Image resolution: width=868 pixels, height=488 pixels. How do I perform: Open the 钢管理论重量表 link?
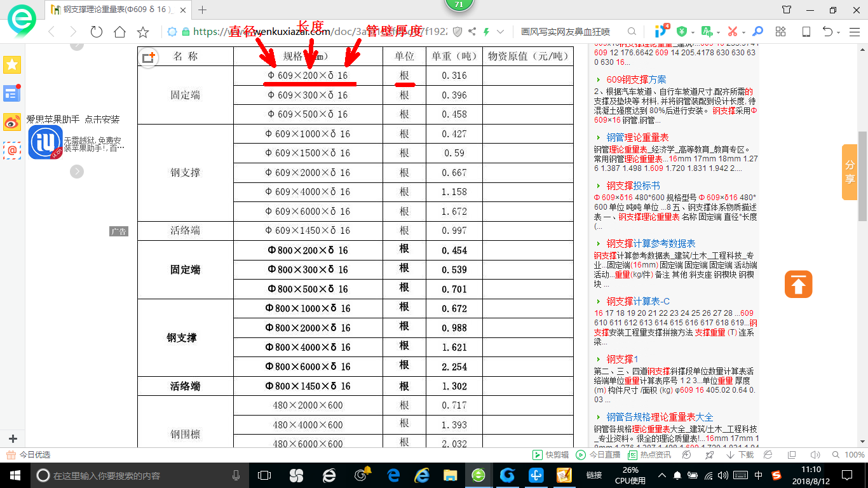637,137
